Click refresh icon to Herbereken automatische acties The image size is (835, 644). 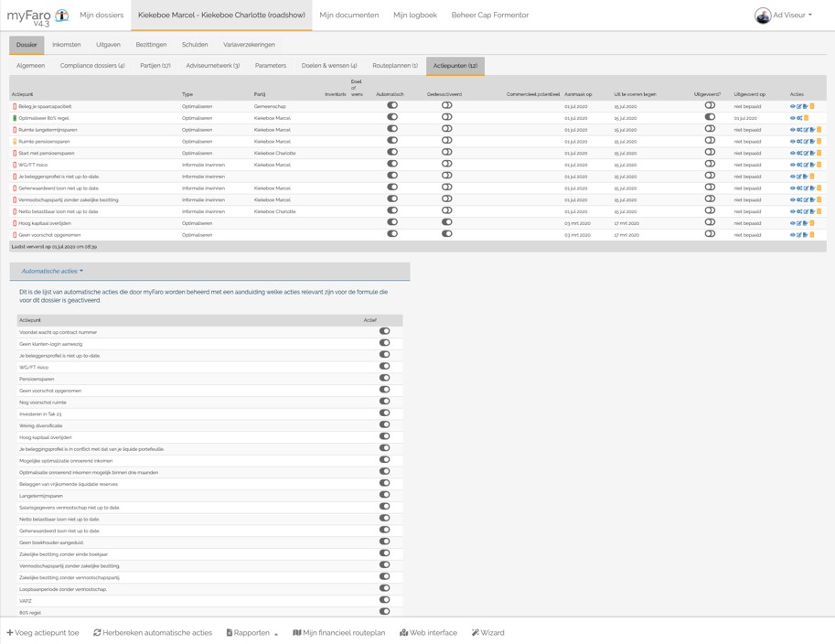pos(97,633)
